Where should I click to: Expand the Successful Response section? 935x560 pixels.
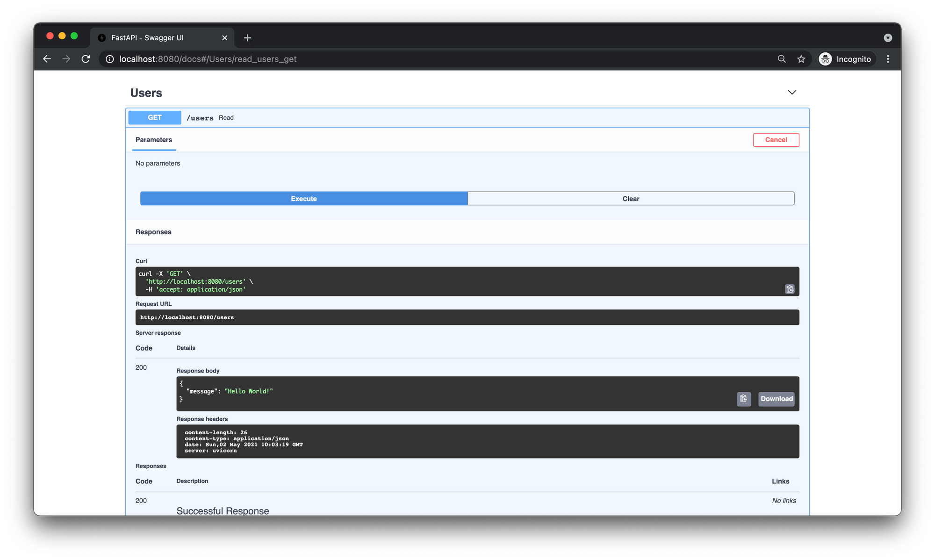coord(222,510)
